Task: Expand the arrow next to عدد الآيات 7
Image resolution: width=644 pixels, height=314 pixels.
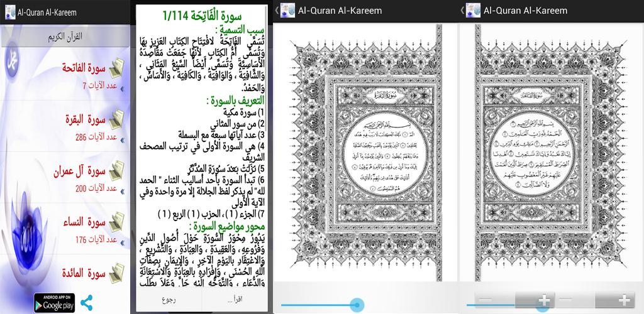Action: tap(122, 88)
